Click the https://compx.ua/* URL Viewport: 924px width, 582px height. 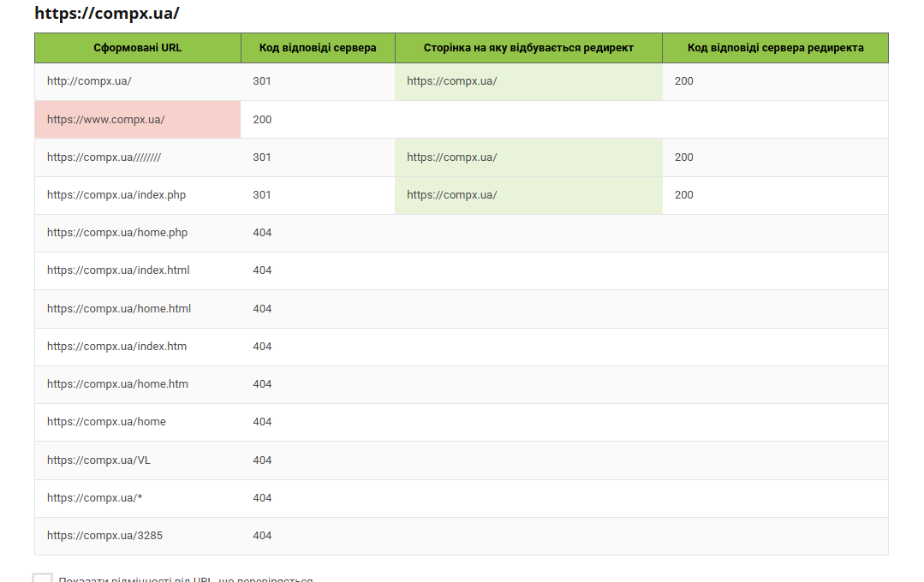point(93,498)
